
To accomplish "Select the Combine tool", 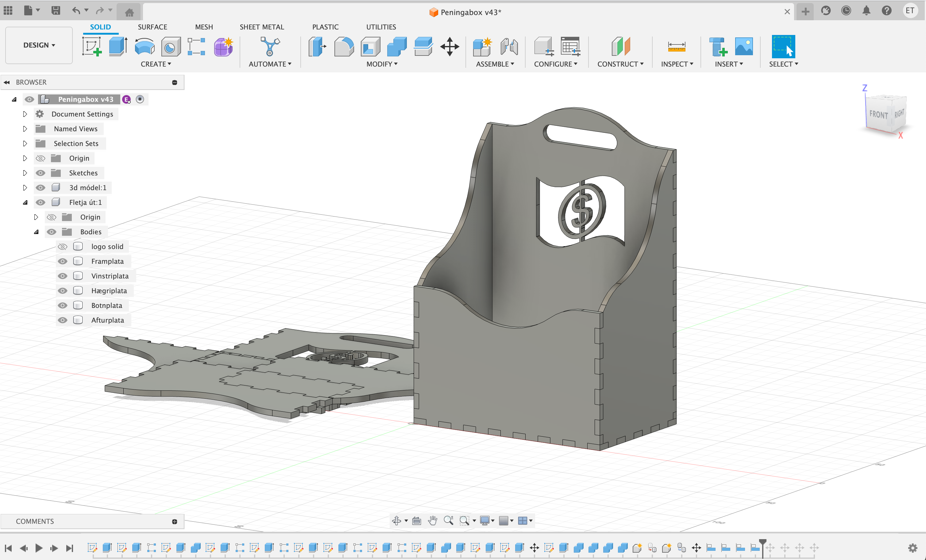I will click(397, 47).
